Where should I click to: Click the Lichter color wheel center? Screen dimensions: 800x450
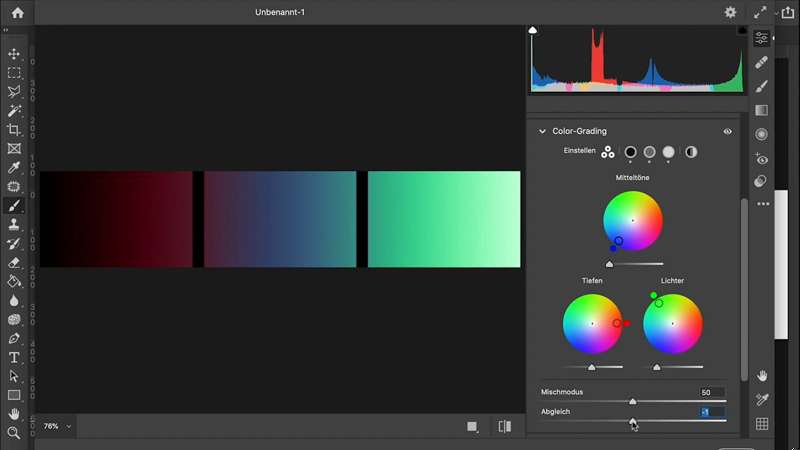[x=672, y=323]
